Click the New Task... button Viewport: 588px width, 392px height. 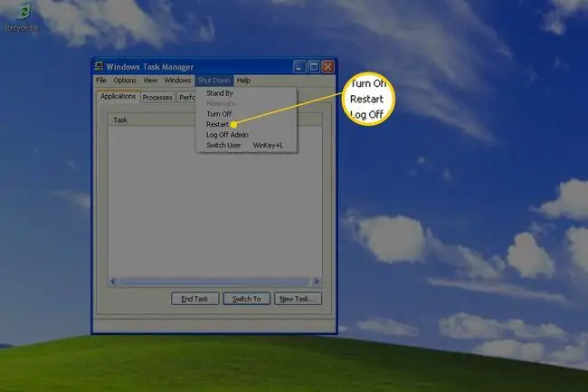click(x=298, y=299)
